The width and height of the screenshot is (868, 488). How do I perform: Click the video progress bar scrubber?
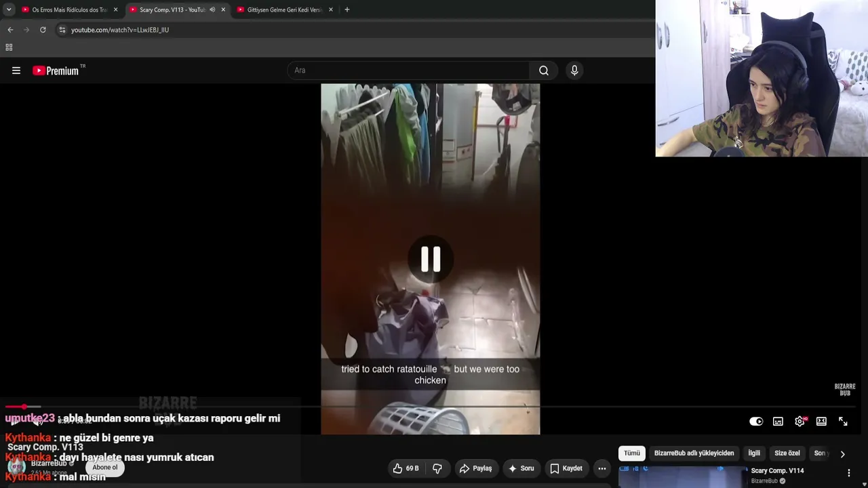click(24, 407)
